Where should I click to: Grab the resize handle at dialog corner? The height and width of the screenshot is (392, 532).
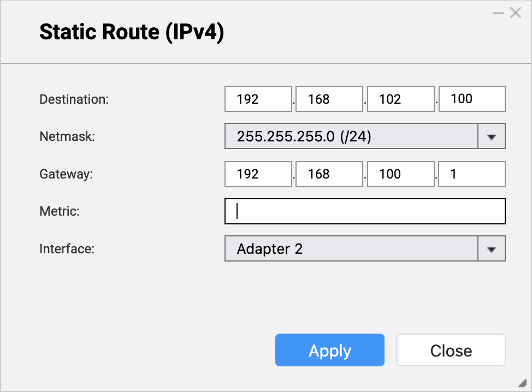tap(523, 383)
